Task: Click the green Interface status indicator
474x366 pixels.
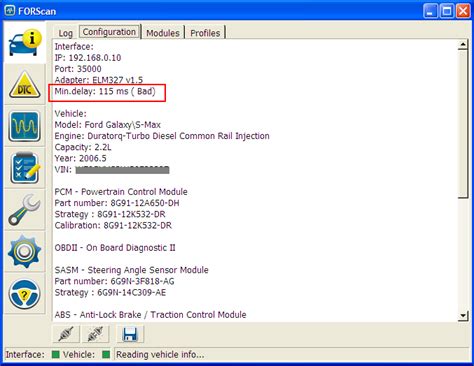Action: 56,354
